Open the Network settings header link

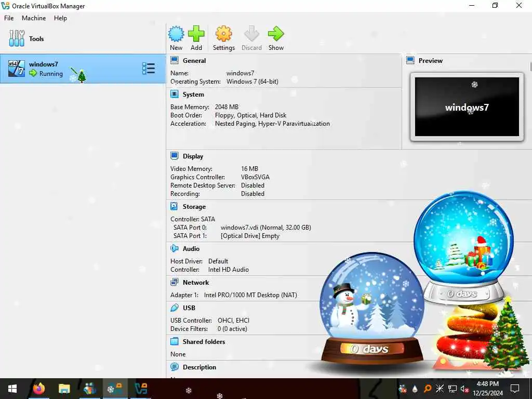[196, 282]
